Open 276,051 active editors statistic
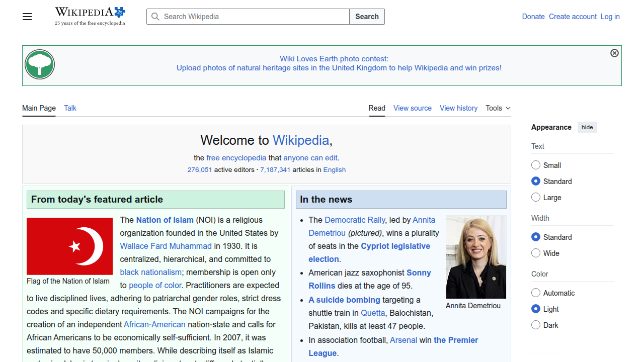 click(x=200, y=169)
